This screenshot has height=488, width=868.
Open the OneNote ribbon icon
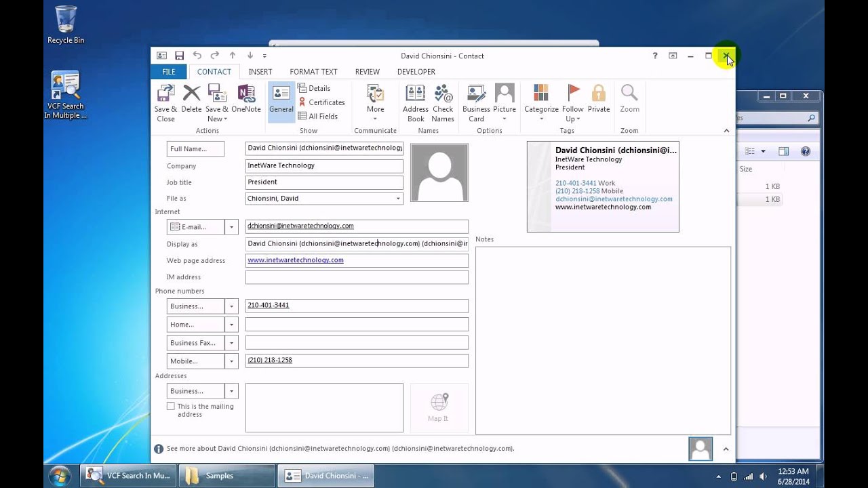coord(246,99)
